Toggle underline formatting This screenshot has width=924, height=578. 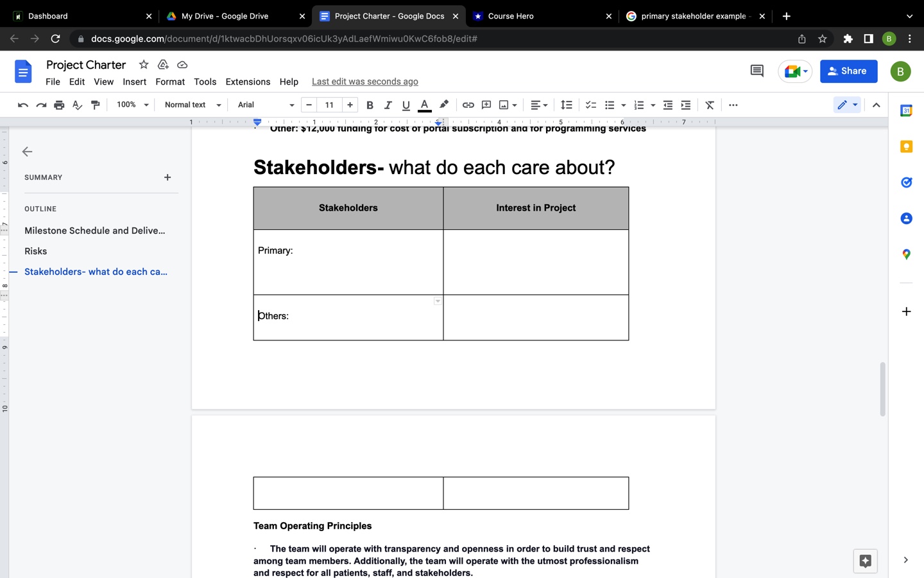coord(406,105)
